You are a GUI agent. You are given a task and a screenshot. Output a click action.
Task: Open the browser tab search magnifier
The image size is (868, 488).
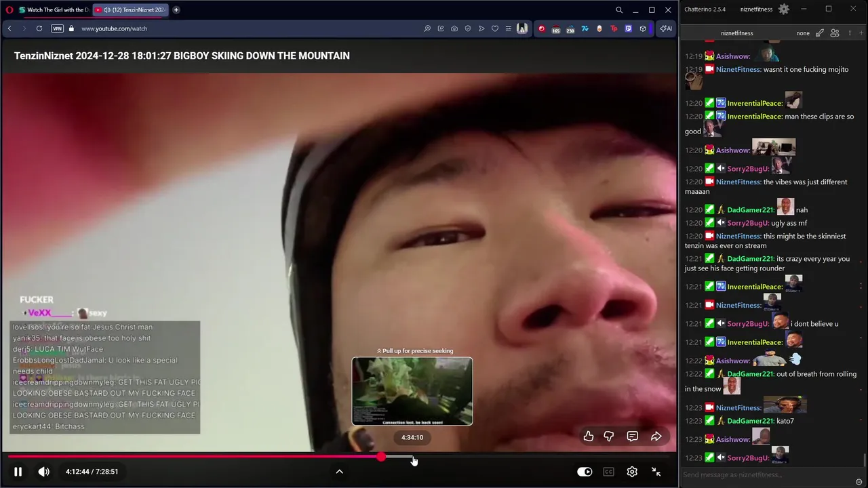(619, 9)
